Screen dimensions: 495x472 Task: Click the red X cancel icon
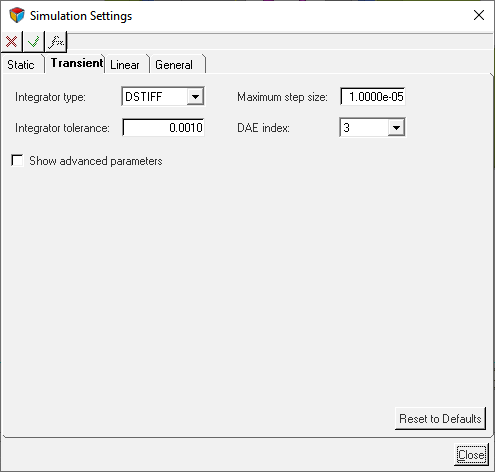tap(12, 42)
